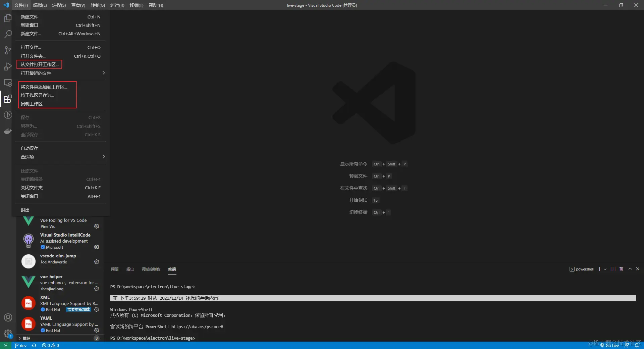644x349 pixels.
Task: Select the vscode-elm-jump extension entry
Action: [x=60, y=261]
